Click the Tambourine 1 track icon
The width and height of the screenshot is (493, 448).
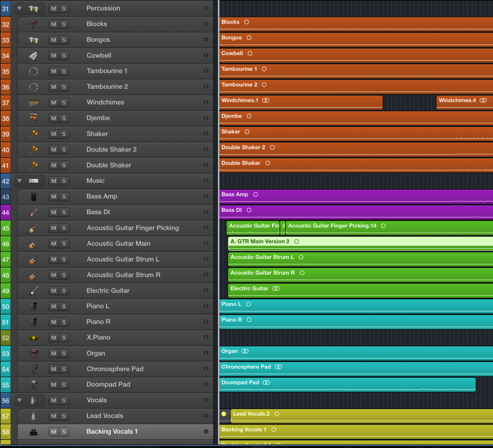[x=34, y=71]
